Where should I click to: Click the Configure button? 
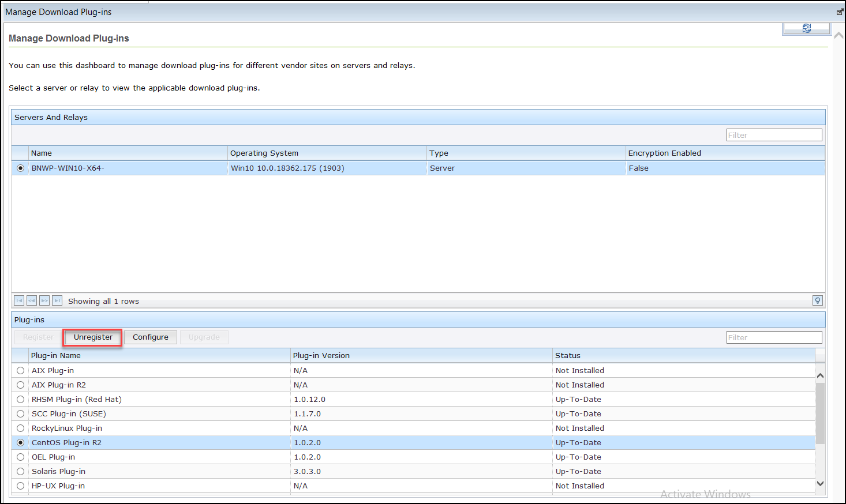pos(151,337)
